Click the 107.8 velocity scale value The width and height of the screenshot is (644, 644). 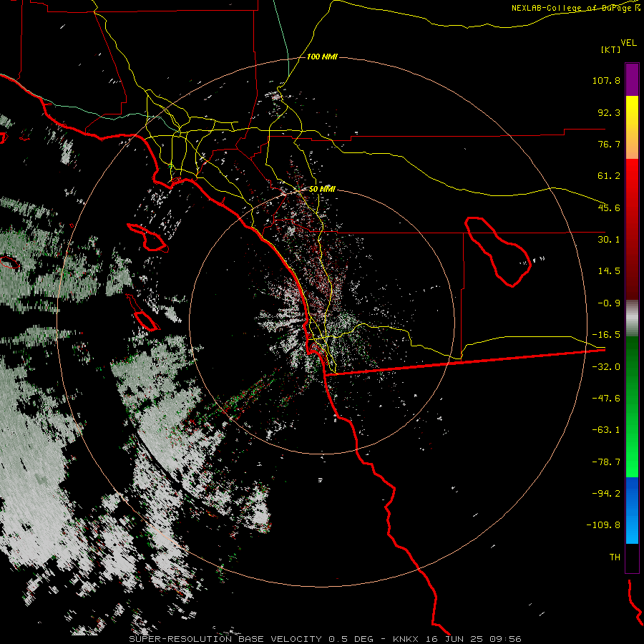pyautogui.click(x=606, y=80)
